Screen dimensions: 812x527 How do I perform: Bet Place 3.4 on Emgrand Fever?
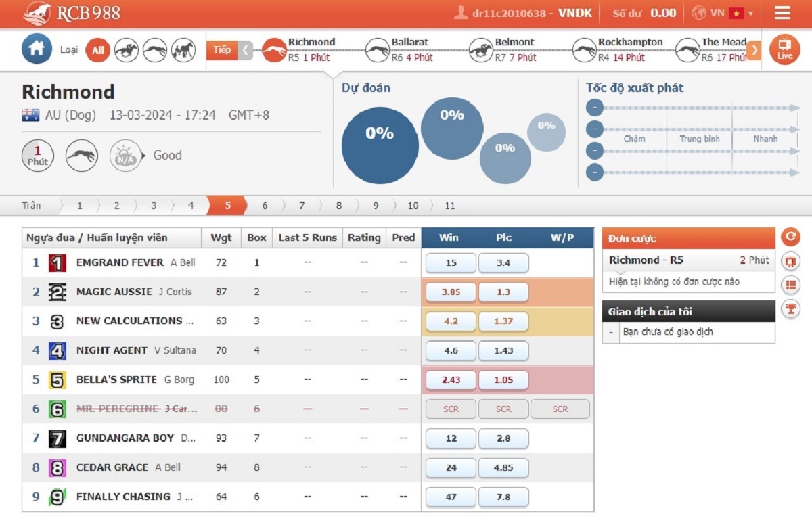coord(503,263)
